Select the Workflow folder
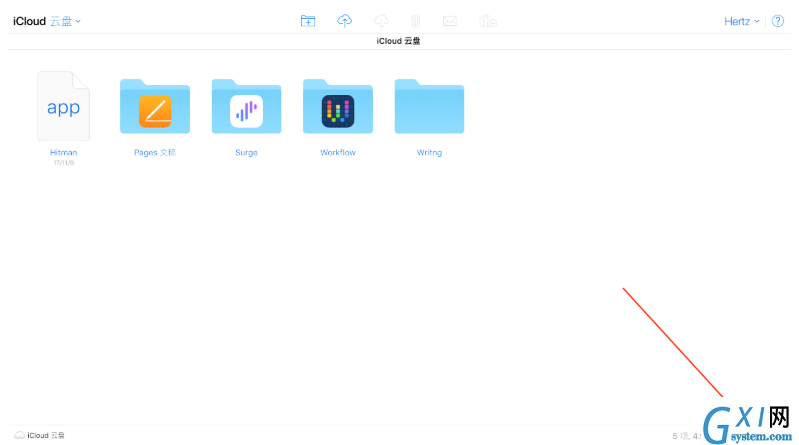The image size is (799, 445). 338,107
